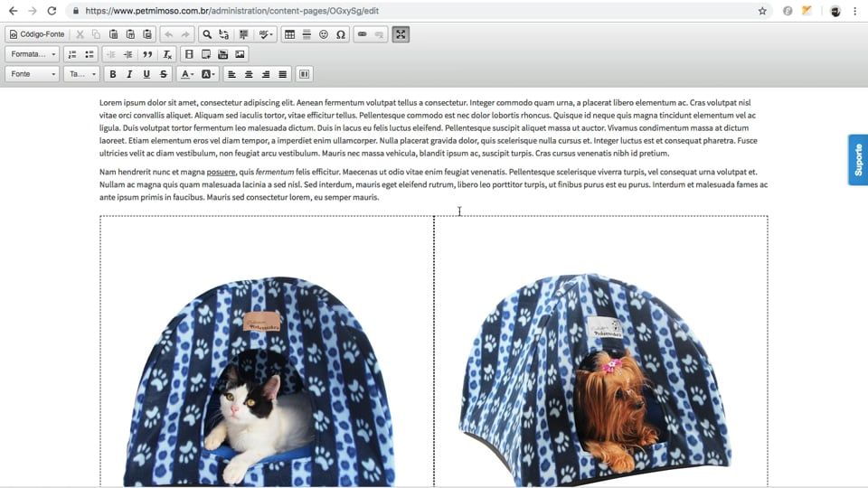Open the spell checker dropdown
Viewport: 868px width, 488px height.
tap(266, 34)
